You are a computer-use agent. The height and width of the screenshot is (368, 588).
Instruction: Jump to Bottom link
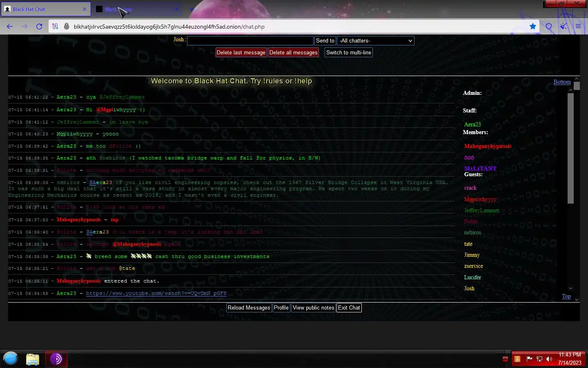click(562, 82)
